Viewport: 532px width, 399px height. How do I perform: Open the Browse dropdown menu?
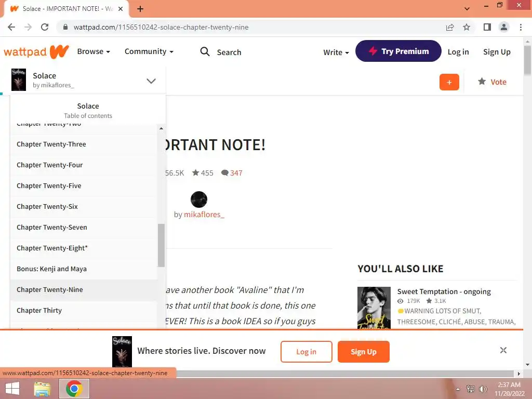point(94,51)
